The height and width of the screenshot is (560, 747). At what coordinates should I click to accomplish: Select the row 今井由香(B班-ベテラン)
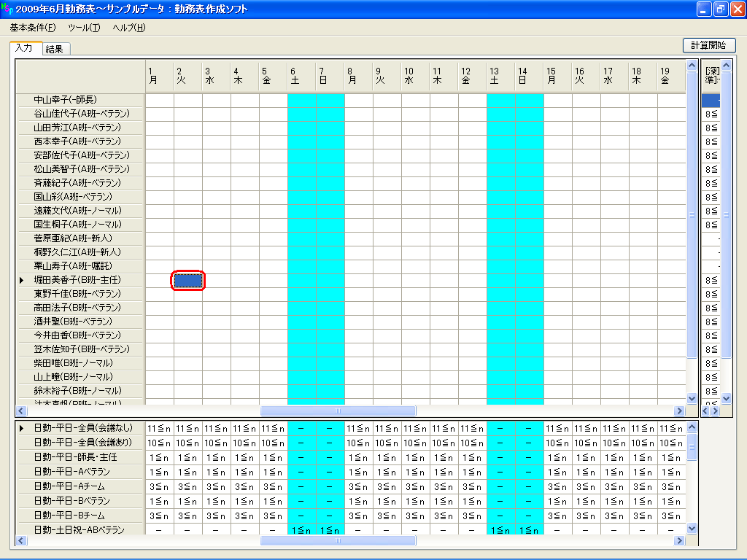pyautogui.click(x=80, y=335)
